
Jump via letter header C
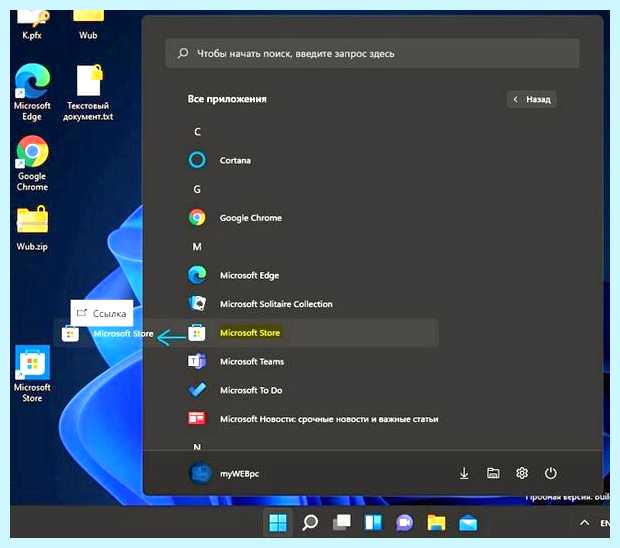click(x=197, y=131)
